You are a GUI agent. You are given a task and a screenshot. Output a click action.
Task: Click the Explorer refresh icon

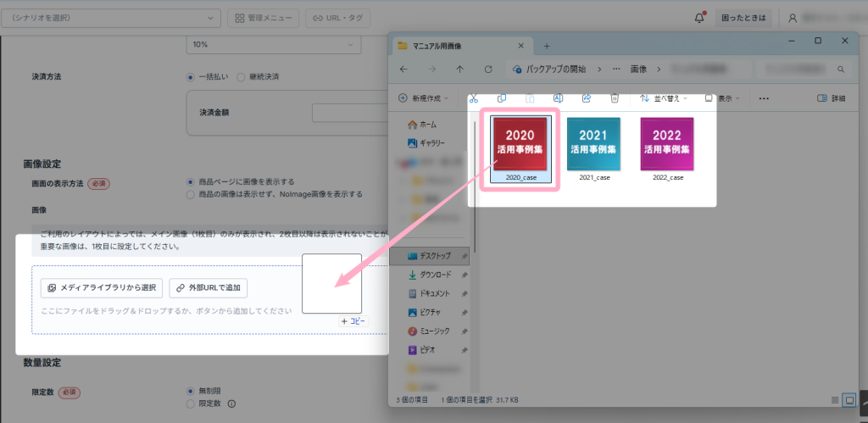[488, 70]
